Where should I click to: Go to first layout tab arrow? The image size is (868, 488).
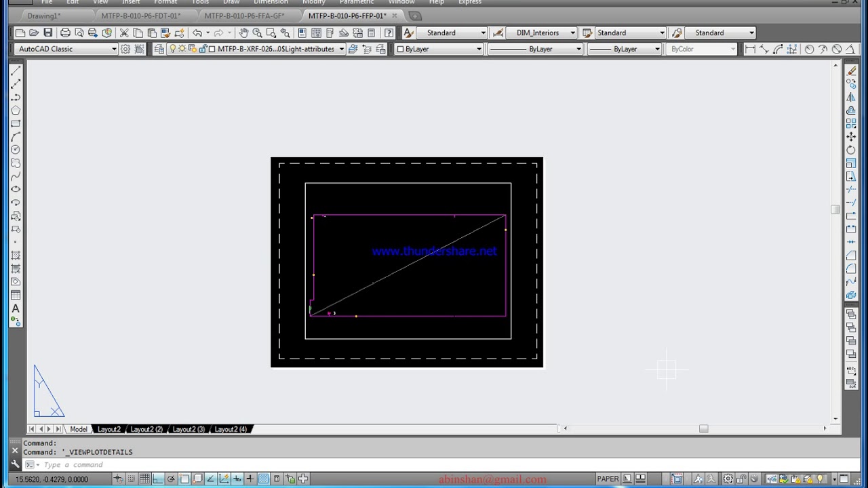(x=31, y=429)
